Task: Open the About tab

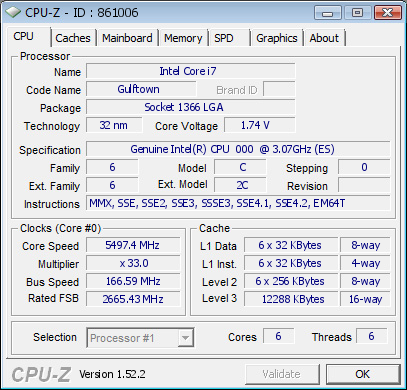Action: (x=324, y=38)
